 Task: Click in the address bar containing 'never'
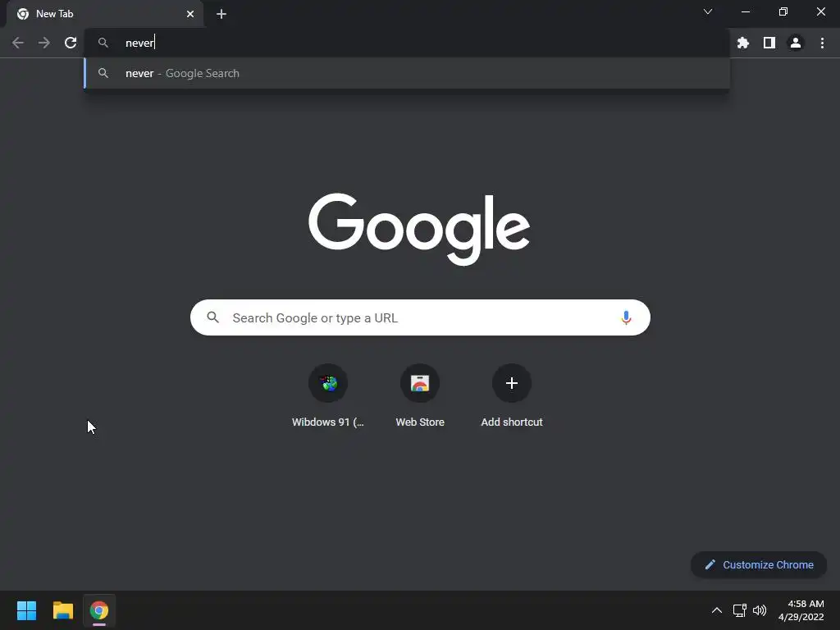click(x=407, y=43)
